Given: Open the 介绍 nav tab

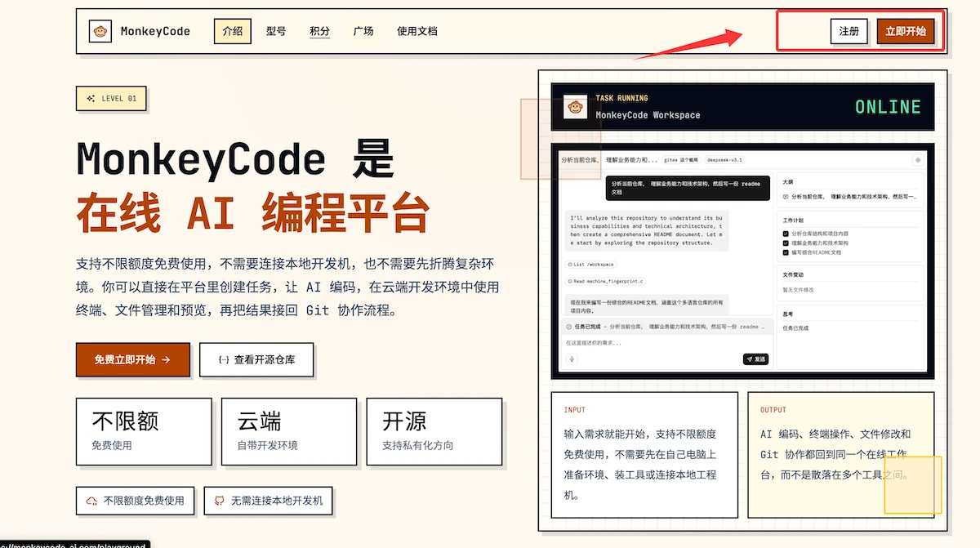Looking at the screenshot, I should (x=233, y=31).
